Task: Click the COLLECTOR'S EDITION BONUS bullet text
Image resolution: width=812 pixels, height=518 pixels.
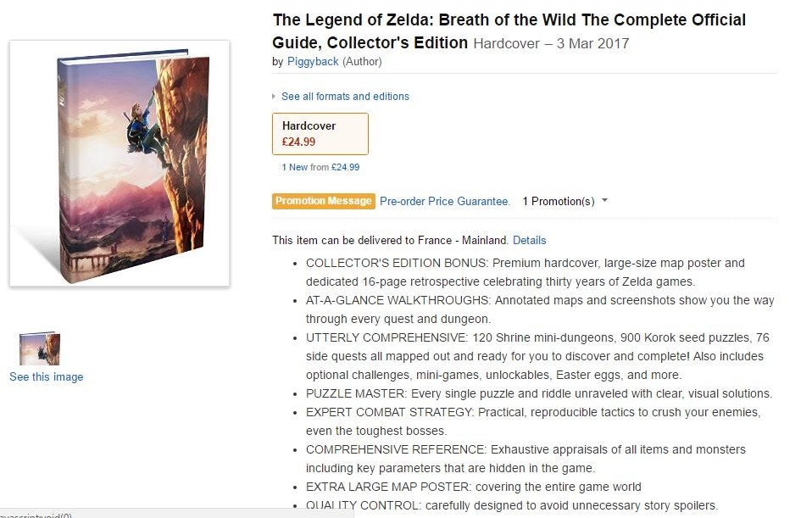Action: pyautogui.click(x=526, y=272)
